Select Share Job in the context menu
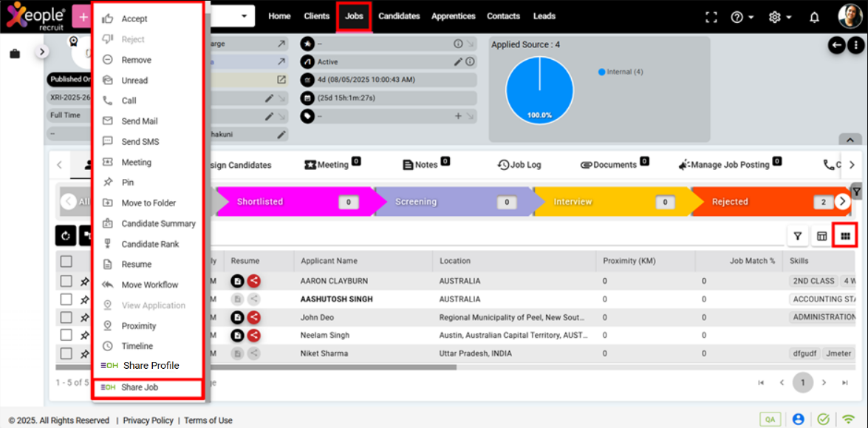The width and height of the screenshot is (868, 428). click(x=140, y=387)
